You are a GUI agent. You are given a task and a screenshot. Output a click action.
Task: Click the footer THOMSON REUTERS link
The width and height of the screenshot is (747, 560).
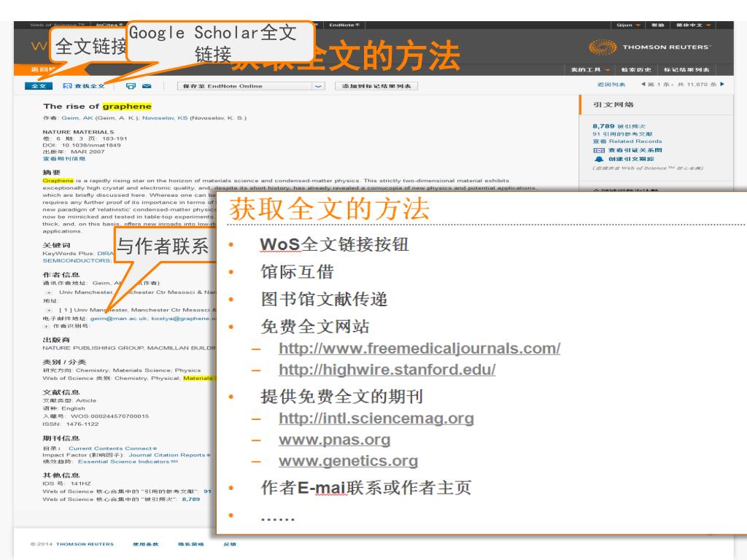pyautogui.click(x=85, y=544)
